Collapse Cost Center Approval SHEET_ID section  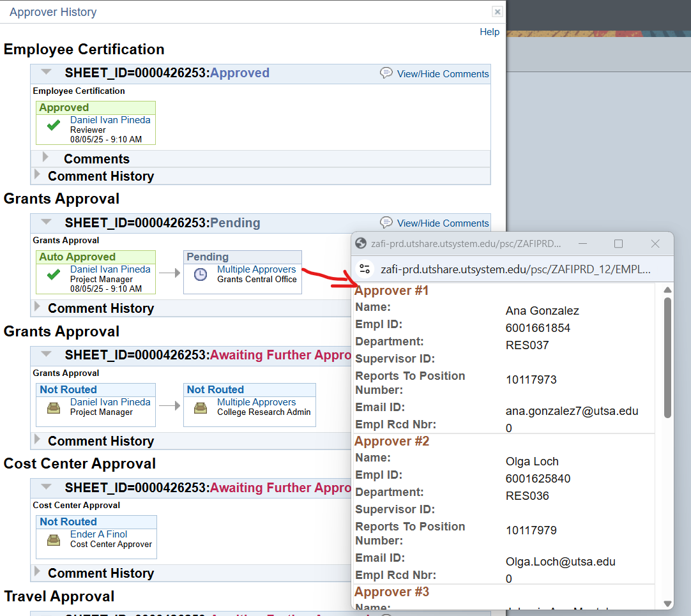[46, 486]
